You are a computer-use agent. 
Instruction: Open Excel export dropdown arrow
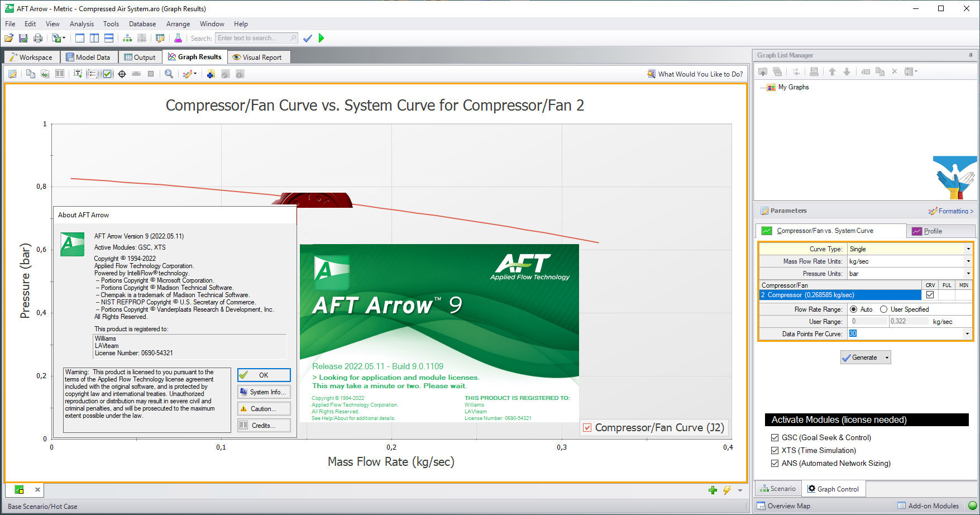(x=64, y=38)
